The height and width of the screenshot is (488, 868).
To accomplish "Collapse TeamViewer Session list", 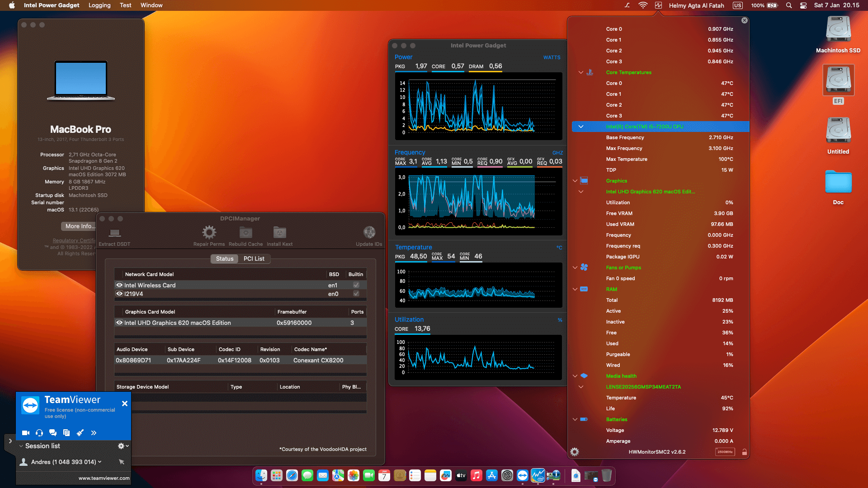I will click(21, 446).
